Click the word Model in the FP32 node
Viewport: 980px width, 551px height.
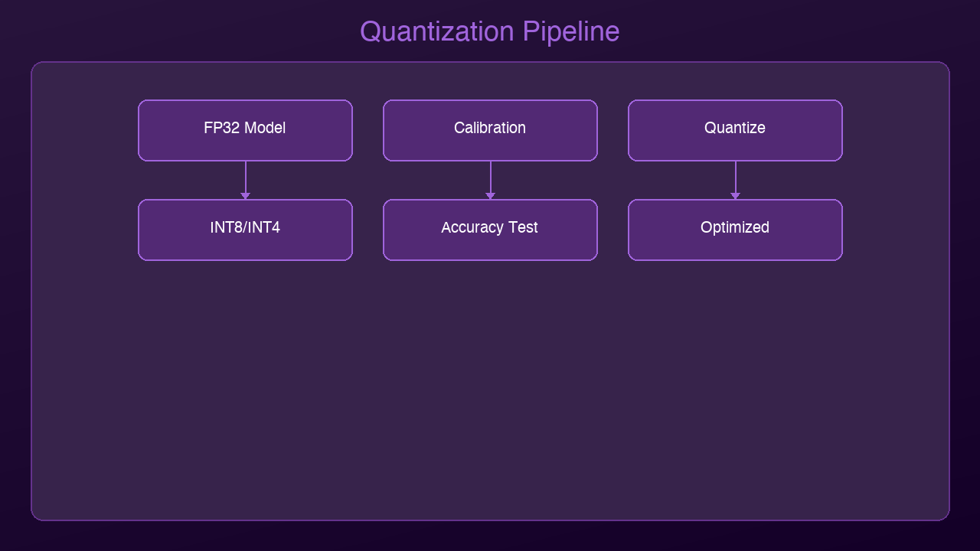(265, 128)
